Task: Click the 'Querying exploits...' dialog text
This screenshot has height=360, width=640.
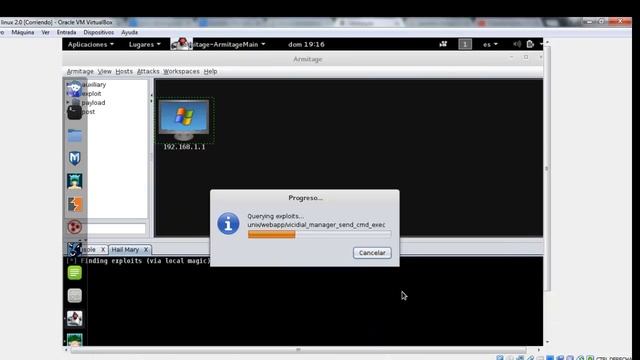Action: [x=276, y=216]
